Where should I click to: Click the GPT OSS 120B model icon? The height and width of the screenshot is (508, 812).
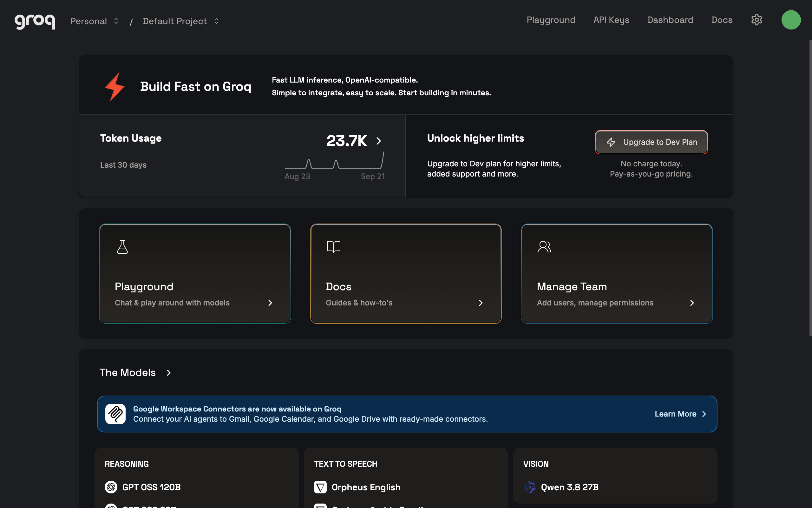[x=111, y=487]
